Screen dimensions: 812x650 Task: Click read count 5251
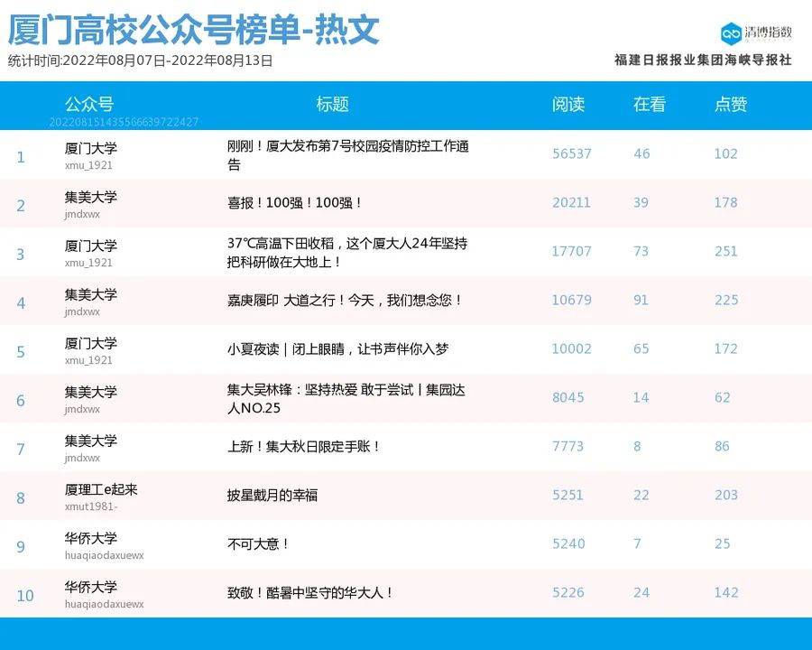pos(568,495)
